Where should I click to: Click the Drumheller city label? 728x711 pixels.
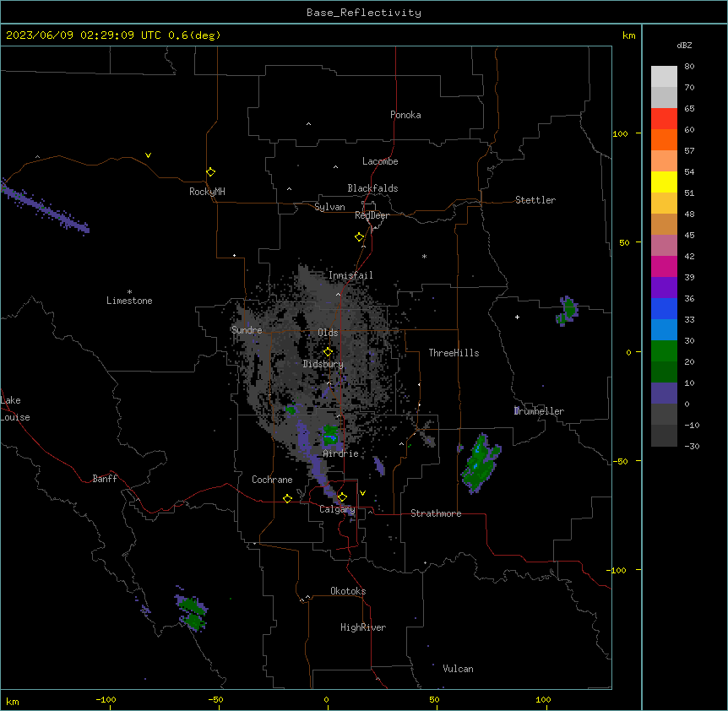tap(539, 411)
